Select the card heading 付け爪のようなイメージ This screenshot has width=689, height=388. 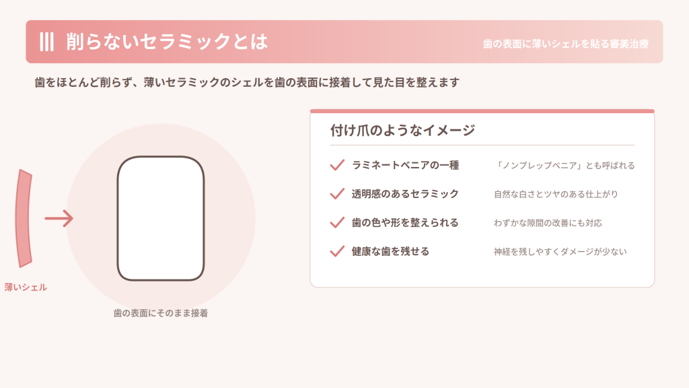pyautogui.click(x=403, y=130)
